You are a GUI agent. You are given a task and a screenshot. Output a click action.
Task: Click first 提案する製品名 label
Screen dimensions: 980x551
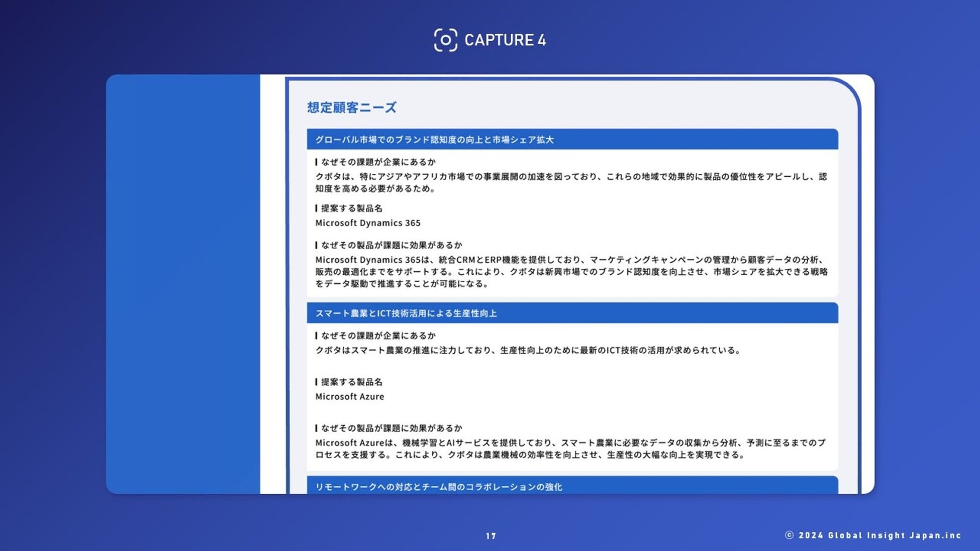click(x=351, y=208)
